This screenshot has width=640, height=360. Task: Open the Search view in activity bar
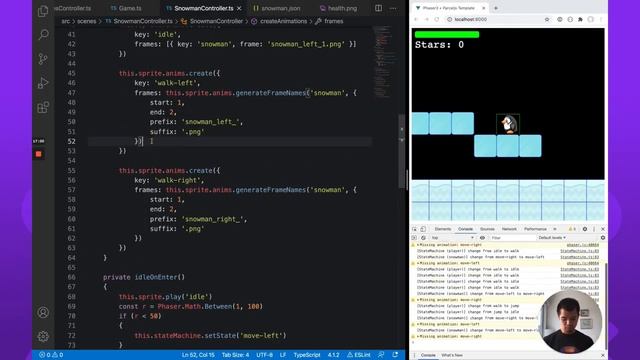pos(43,35)
